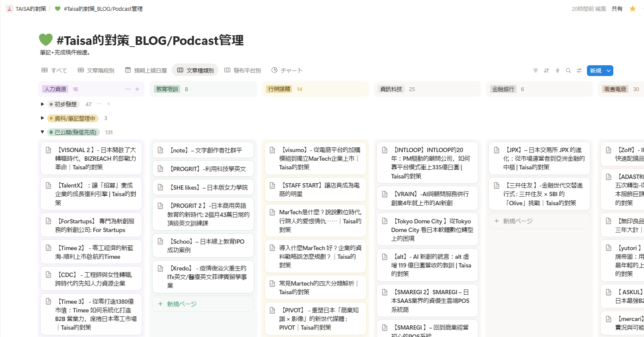Click the 行銷媒體 column tag

coord(279,89)
